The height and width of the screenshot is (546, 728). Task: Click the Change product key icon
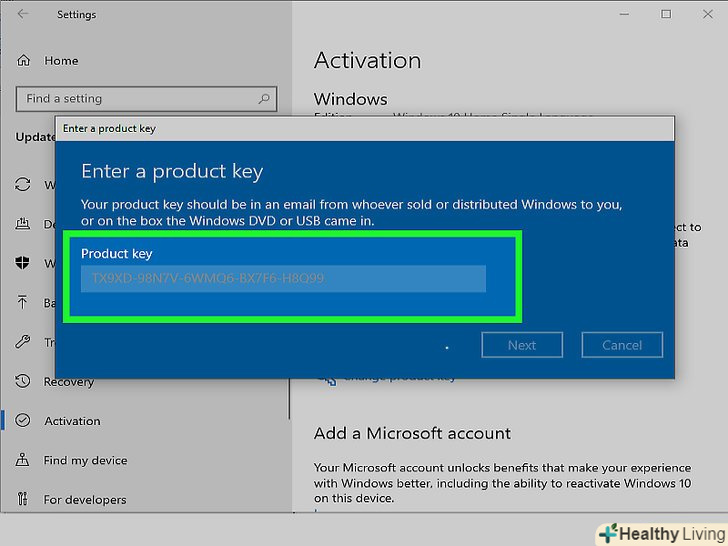tap(327, 381)
